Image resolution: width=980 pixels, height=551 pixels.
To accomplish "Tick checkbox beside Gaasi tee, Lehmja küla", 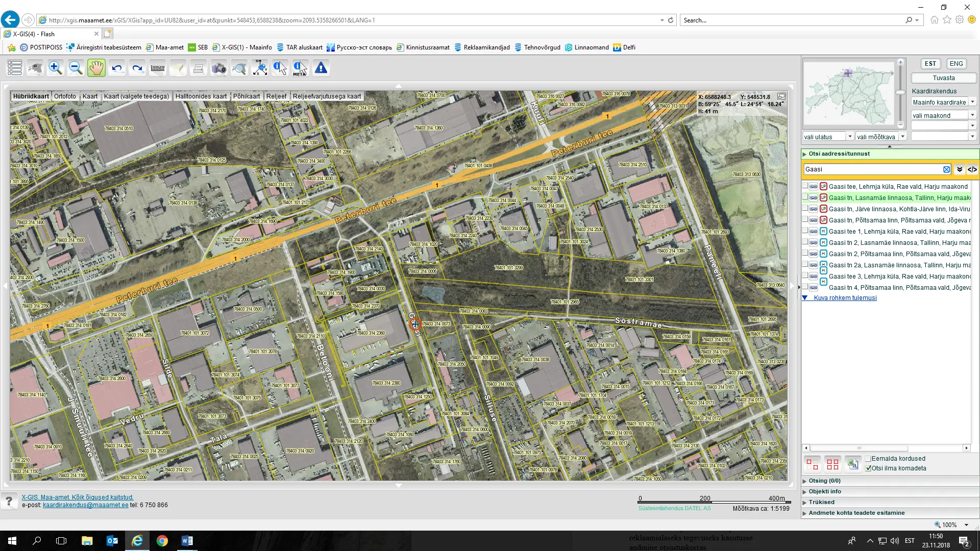I will tap(805, 186).
